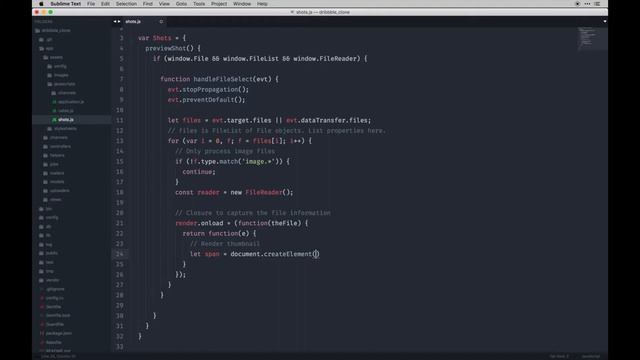Open the Edit menu
Viewport: 640px width, 360px height.
click(105, 4)
